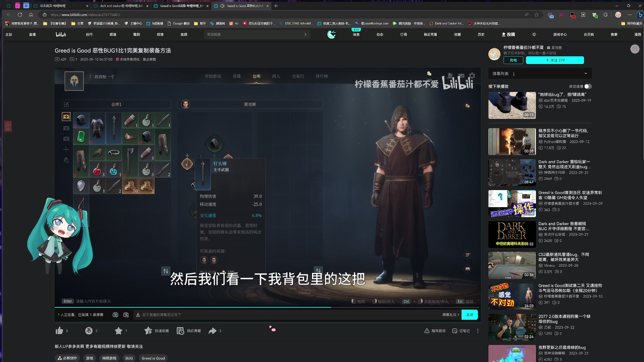644x362 pixels.
Task: Open the 合集 bookmarks folder
Action: tap(77, 23)
